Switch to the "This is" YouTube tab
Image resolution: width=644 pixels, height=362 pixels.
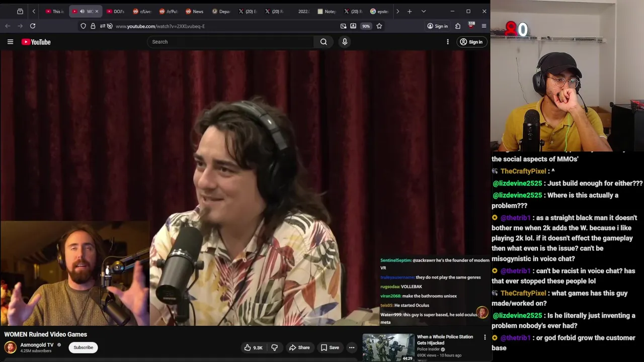pyautogui.click(x=55, y=11)
